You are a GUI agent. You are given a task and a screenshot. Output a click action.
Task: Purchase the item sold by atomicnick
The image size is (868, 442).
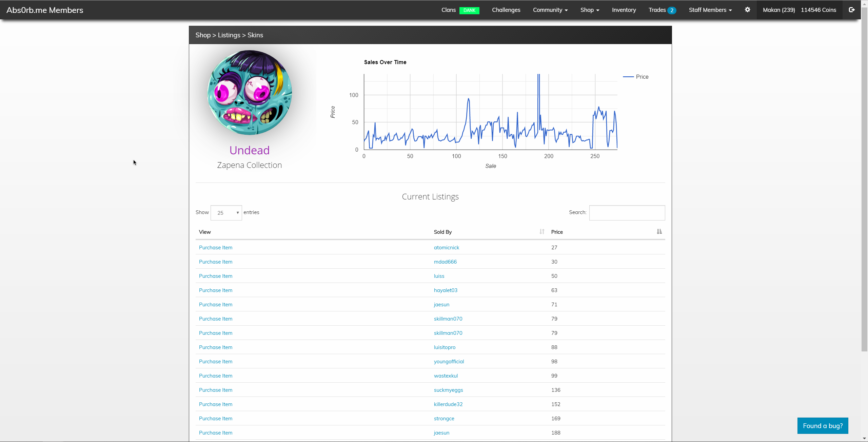coord(216,247)
